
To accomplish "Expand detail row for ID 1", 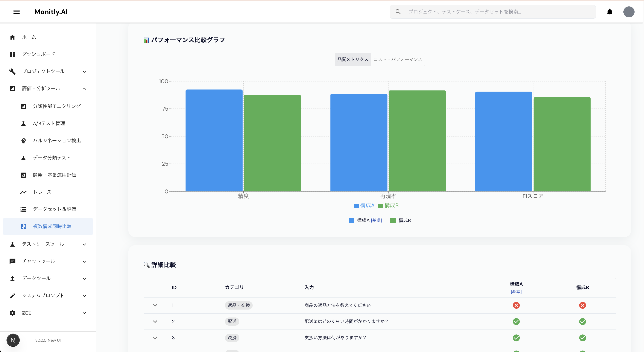I will click(x=155, y=305).
